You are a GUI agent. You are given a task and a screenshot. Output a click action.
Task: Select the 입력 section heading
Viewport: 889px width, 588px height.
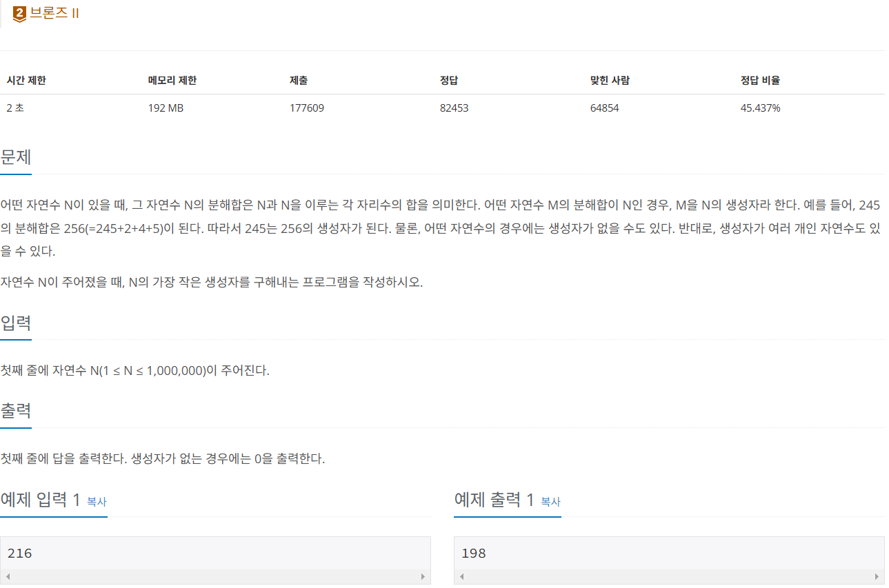click(x=15, y=323)
